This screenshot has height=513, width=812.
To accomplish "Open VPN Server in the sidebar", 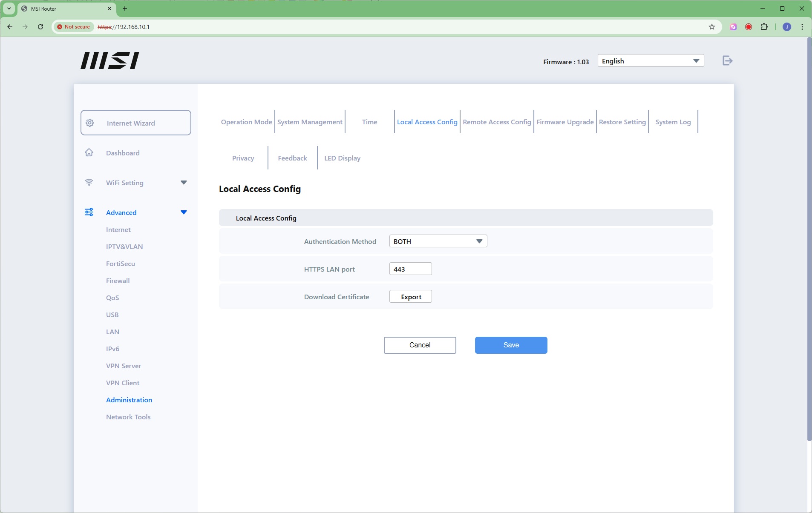I will coord(124,366).
